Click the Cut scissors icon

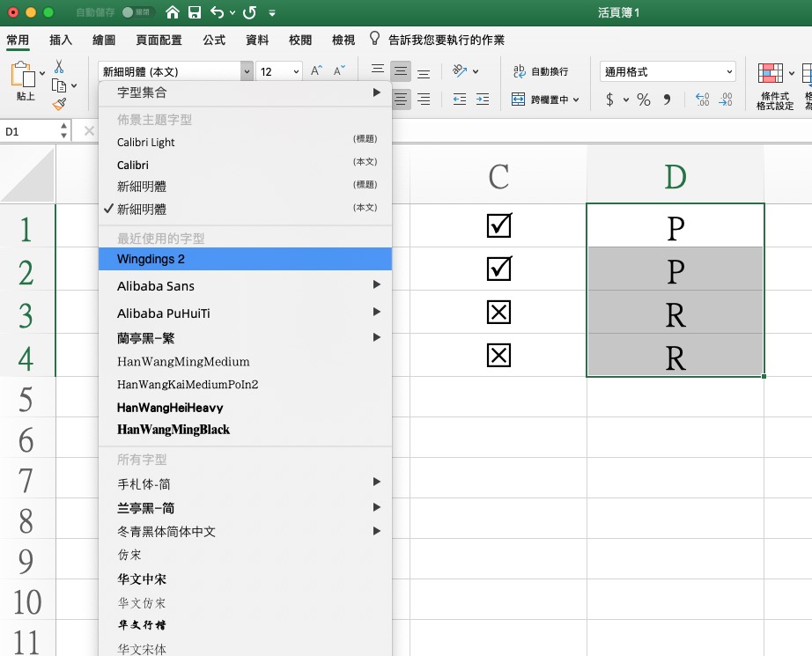click(x=59, y=67)
